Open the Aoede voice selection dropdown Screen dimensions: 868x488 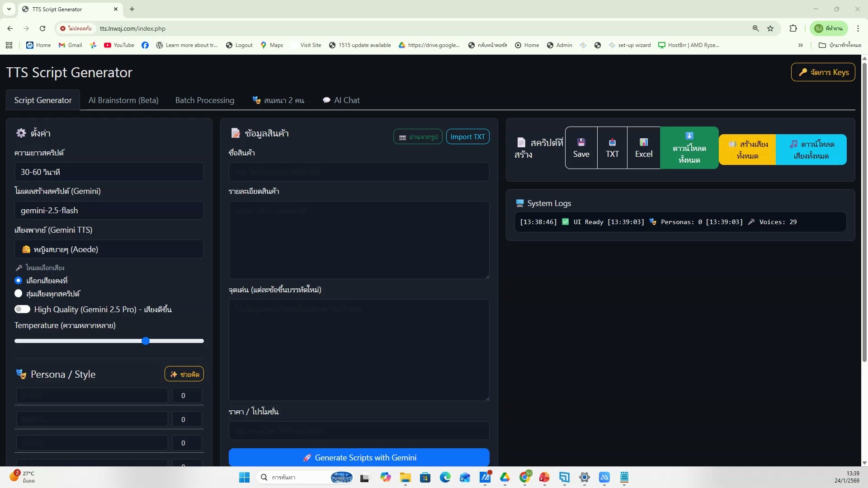coord(109,249)
